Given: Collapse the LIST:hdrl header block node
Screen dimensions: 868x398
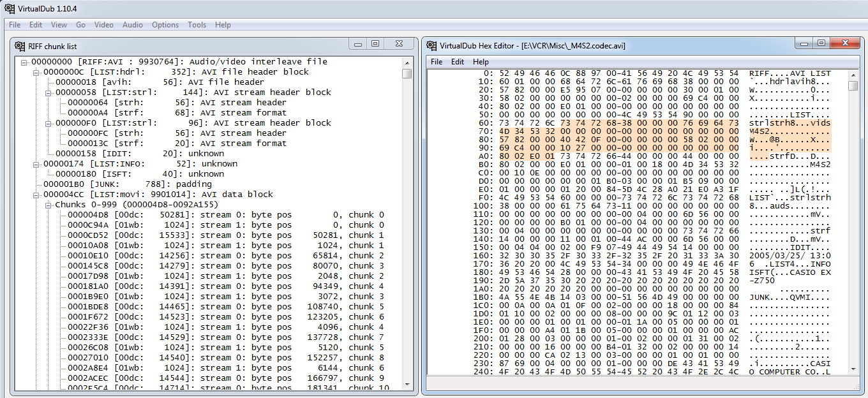Looking at the screenshot, I should [x=36, y=72].
